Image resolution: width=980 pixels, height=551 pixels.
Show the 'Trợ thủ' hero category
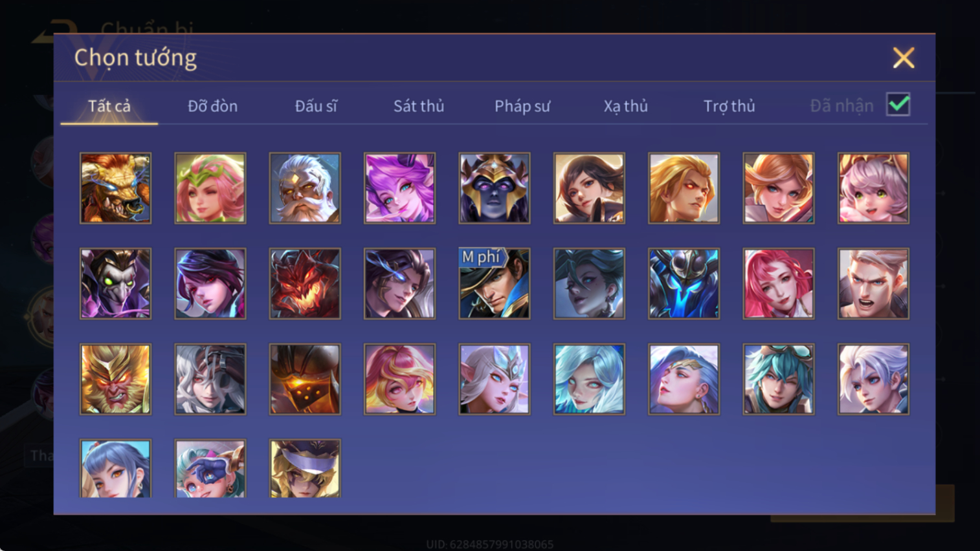[729, 106]
